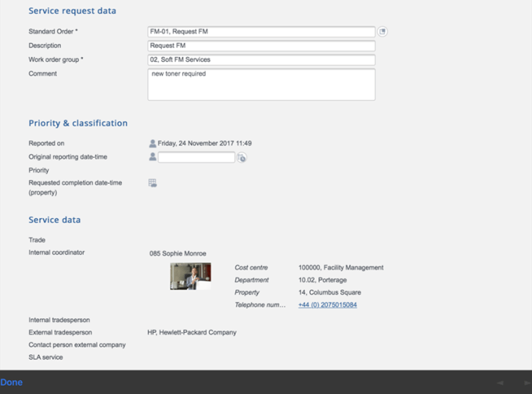Viewport: 532px width, 394px height.
Task: Click the 'Internal tradesperson' label
Action: click(59, 320)
